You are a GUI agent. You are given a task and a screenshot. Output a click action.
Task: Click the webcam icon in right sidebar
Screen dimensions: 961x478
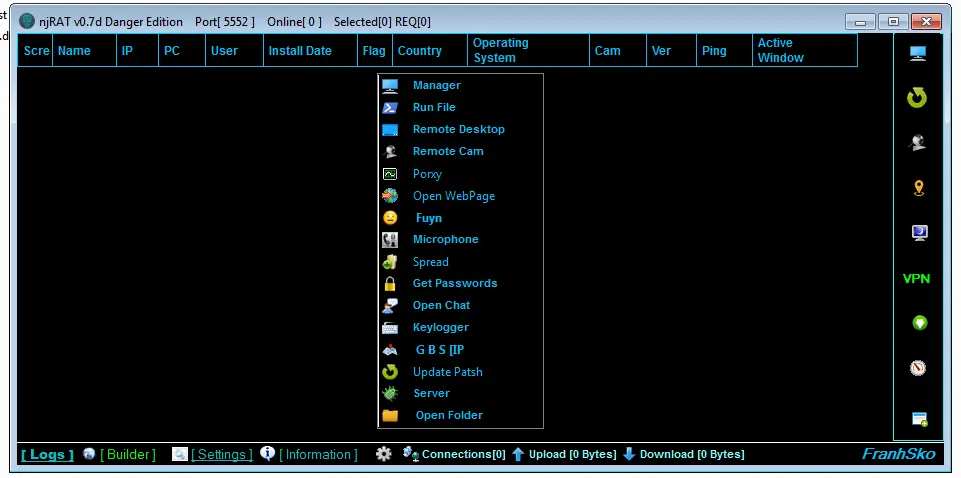pos(917,143)
